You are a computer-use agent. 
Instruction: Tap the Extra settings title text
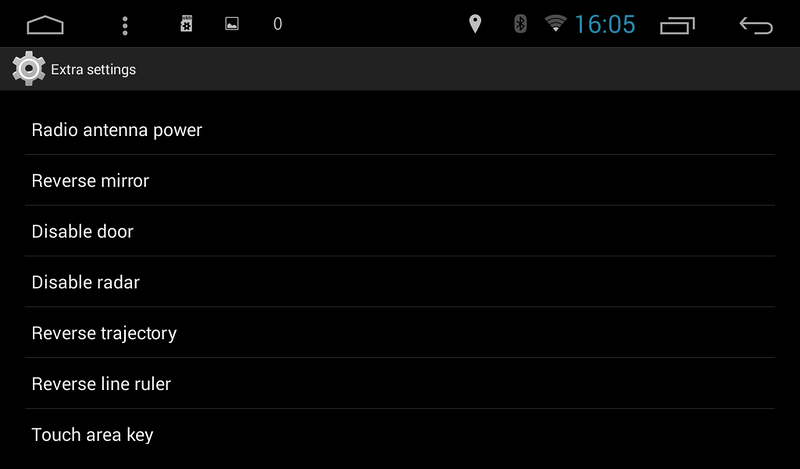[93, 69]
